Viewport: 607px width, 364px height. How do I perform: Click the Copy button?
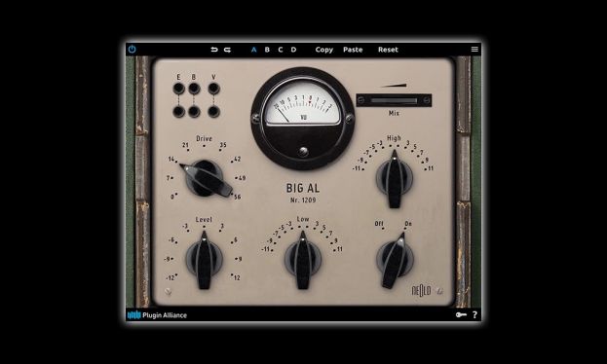coord(324,50)
